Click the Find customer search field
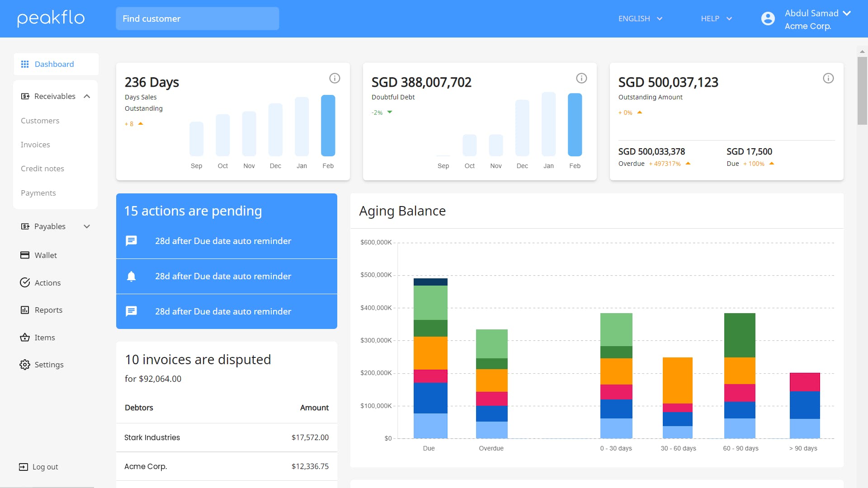The height and width of the screenshot is (488, 868). pos(198,19)
